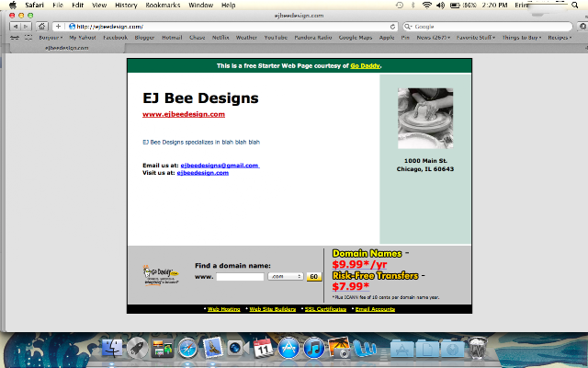Launch FaceTime camera icon in dock
The image size is (588, 368).
238,349
